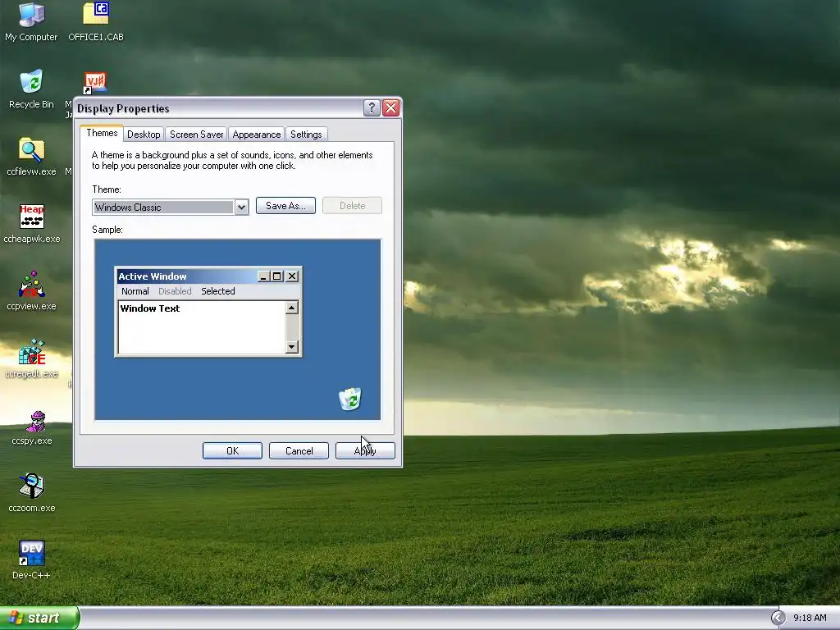Screen dimensions: 840x630
Task: Click the disabled Delete button
Action: click(352, 206)
